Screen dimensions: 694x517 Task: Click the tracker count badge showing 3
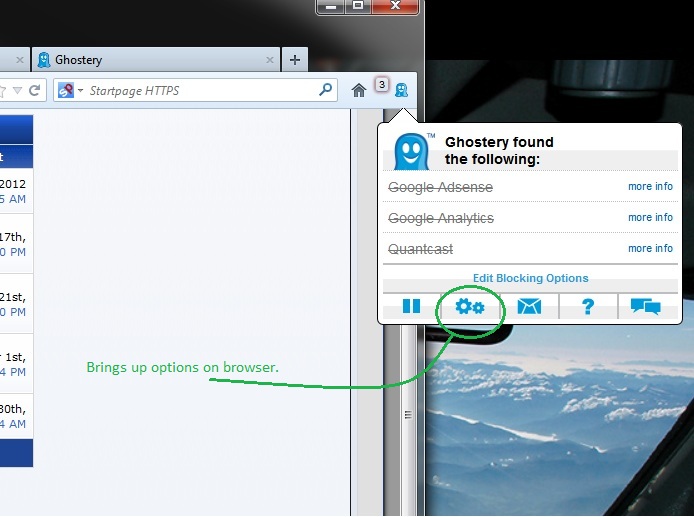click(x=382, y=85)
